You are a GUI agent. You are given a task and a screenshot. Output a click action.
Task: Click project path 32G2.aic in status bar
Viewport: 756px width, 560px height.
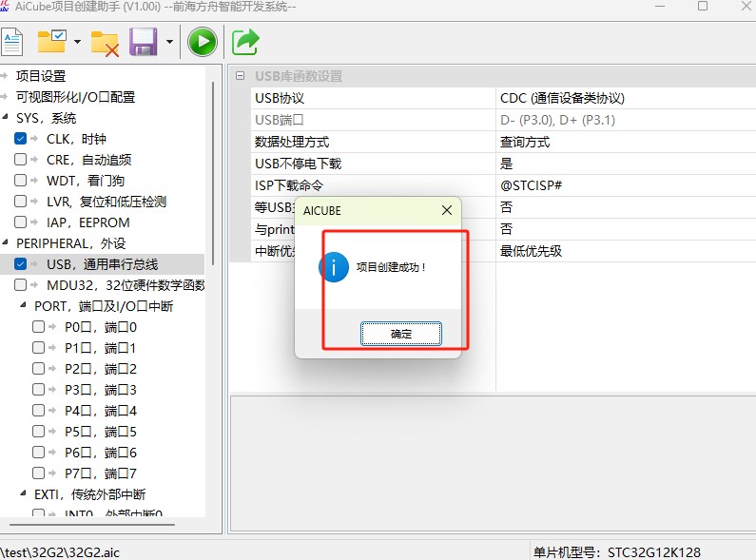click(60, 552)
